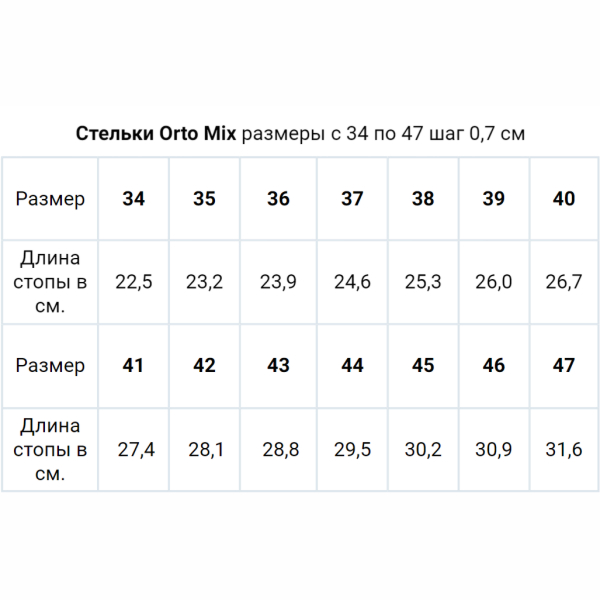This screenshot has height=600, width=600.
Task: Select the 29,5 length cell
Action: [352, 450]
